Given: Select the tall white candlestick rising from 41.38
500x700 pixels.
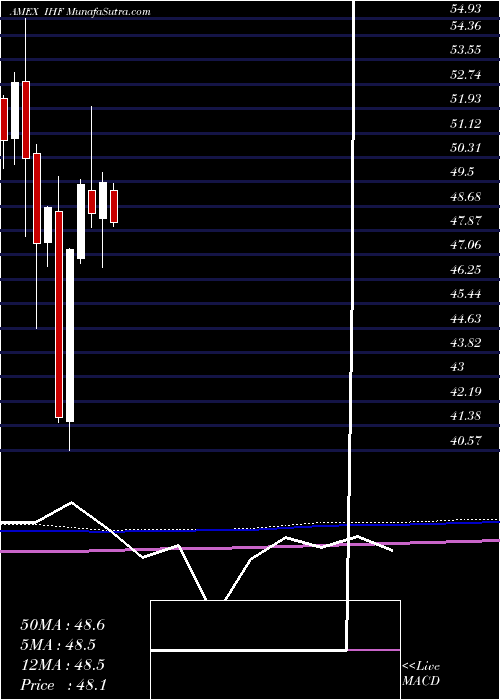Looking at the screenshot, I should pos(70,335).
